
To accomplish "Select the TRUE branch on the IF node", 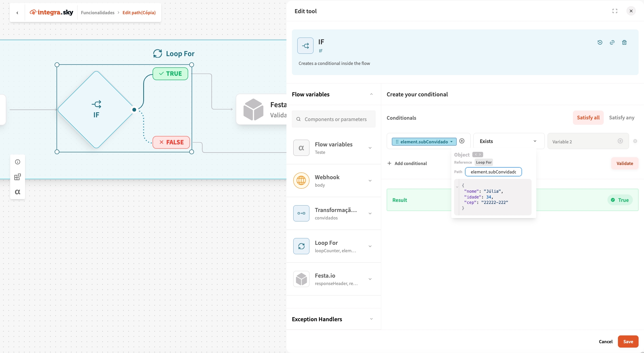I will tap(170, 74).
